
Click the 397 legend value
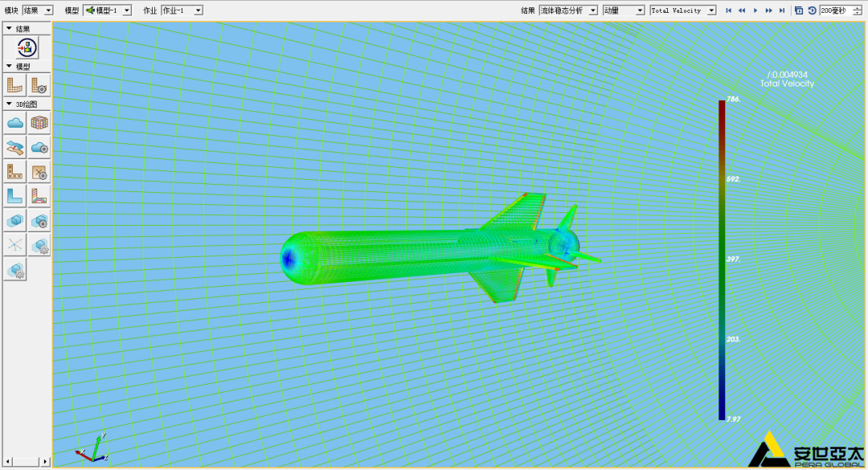pos(734,259)
